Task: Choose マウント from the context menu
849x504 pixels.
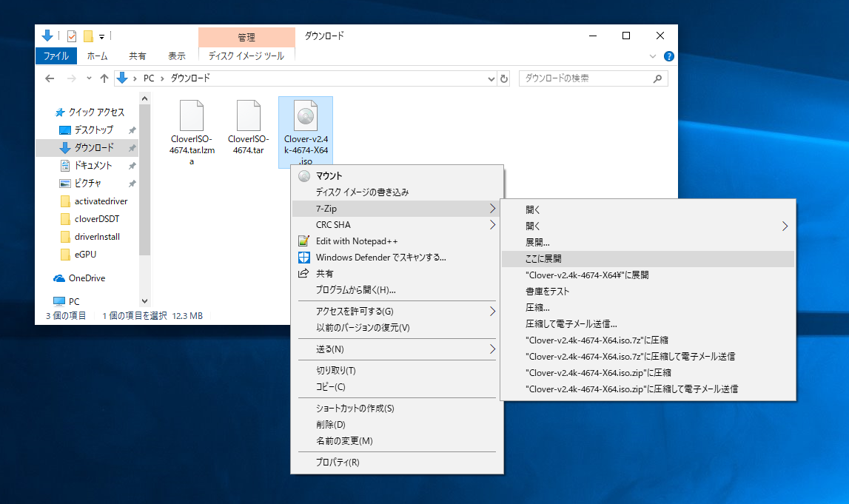Action: pos(397,176)
